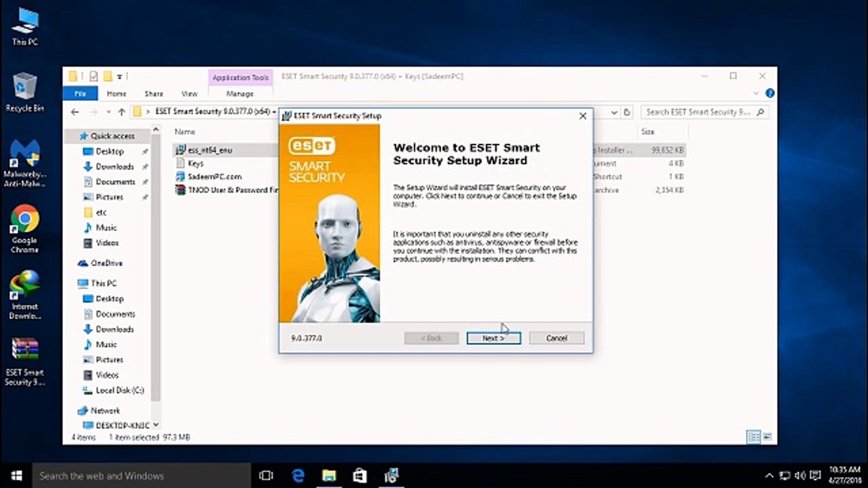This screenshot has width=868, height=488.
Task: Click the Search ESET Smart Security field
Action: [698, 112]
